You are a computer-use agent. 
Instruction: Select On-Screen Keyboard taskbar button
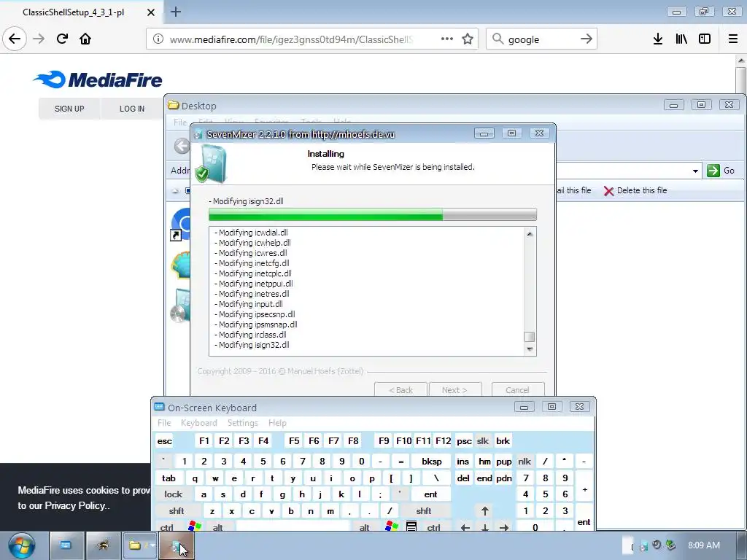point(66,545)
